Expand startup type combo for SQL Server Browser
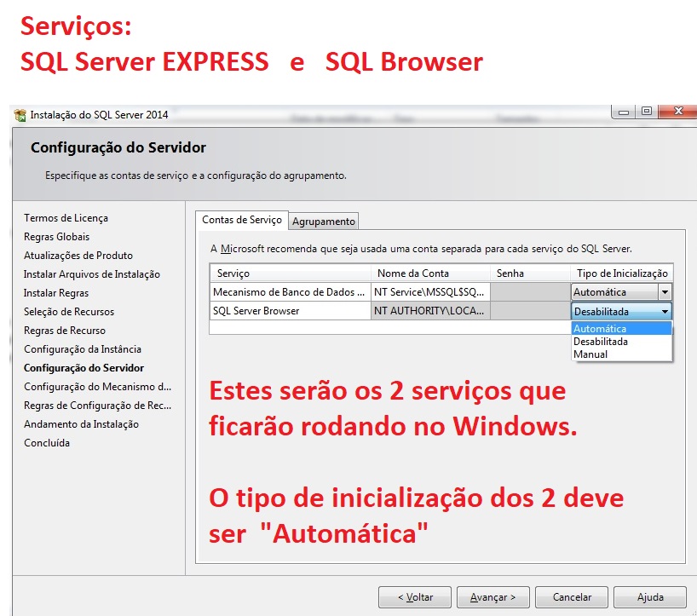697x616 pixels. 665,312
